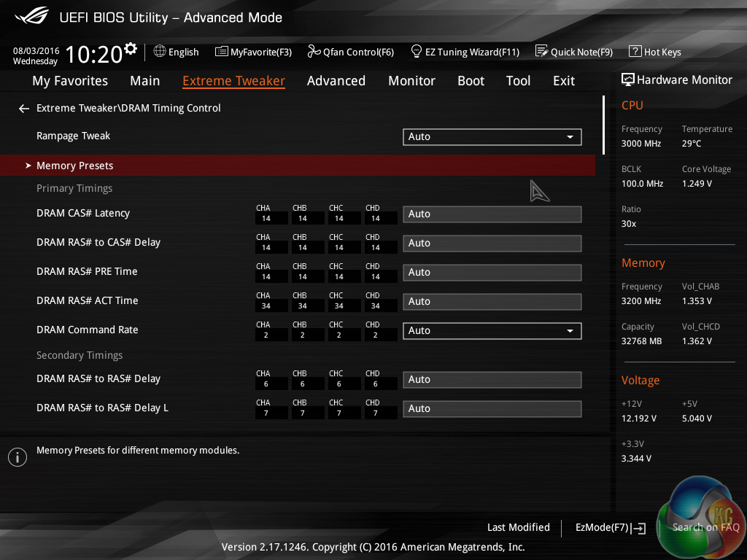Click the info circle icon
Viewport: 747px width, 560px height.
pyautogui.click(x=18, y=457)
